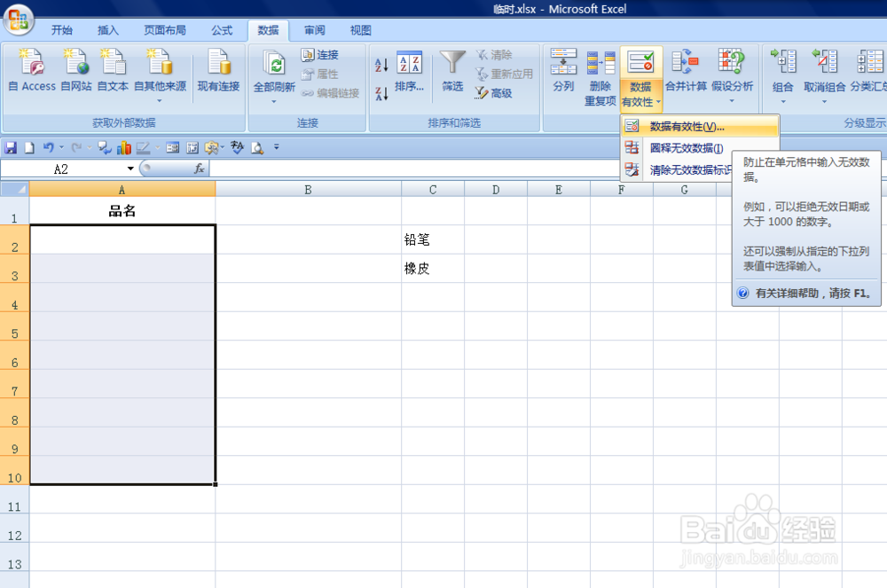The height and width of the screenshot is (588, 887).
Task: Click the Subtotal (分类汇总) icon
Action: coord(869,62)
